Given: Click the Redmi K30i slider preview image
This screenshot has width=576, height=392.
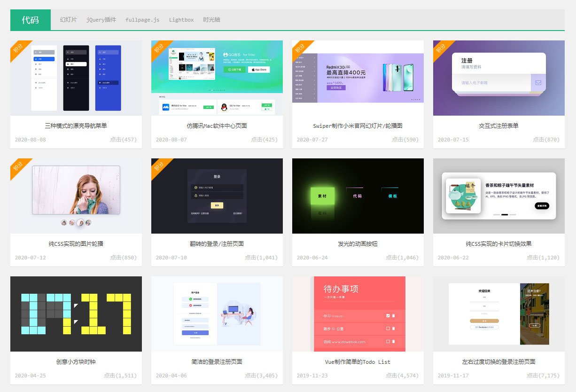Looking at the screenshot, I should (x=358, y=78).
